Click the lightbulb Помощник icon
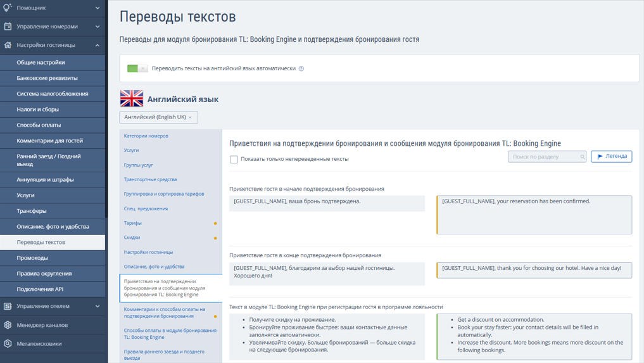The width and height of the screenshot is (644, 363). pos(8,8)
